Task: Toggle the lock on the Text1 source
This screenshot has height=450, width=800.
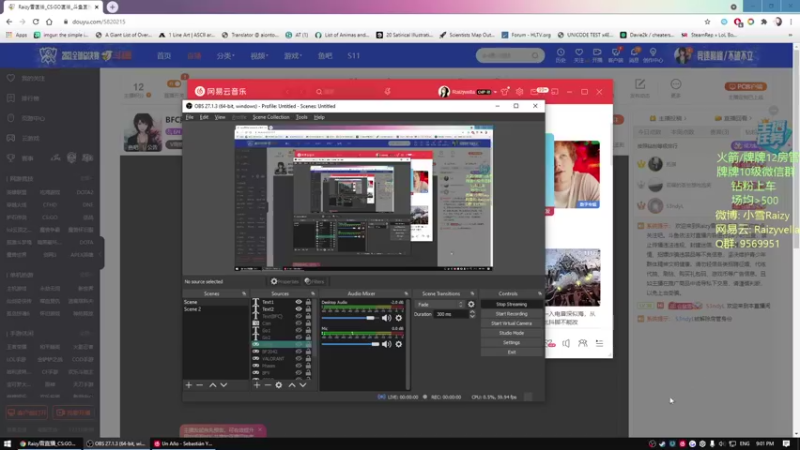Action: click(308, 302)
